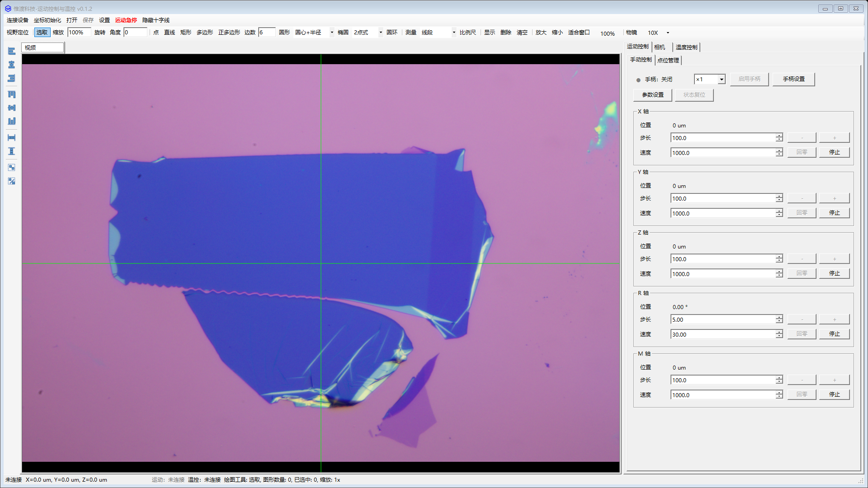The width and height of the screenshot is (868, 488).
Task: Open the 线段 measure type dropdown
Action: 438,33
